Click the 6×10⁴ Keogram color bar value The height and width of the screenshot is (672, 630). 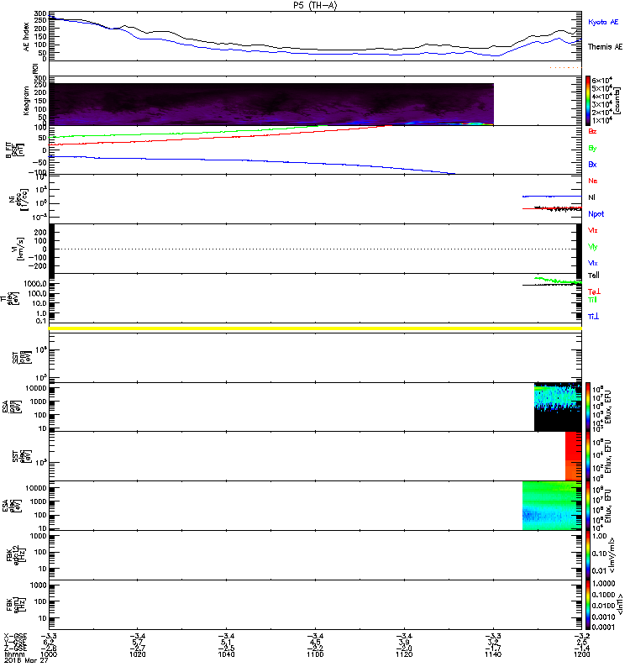[x=601, y=80]
